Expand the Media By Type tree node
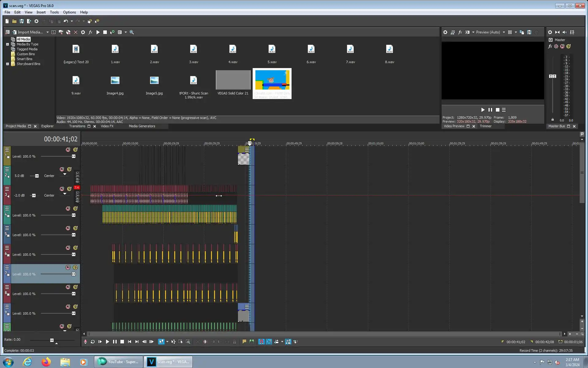Viewport: 588px width, 368px height. pos(7,44)
